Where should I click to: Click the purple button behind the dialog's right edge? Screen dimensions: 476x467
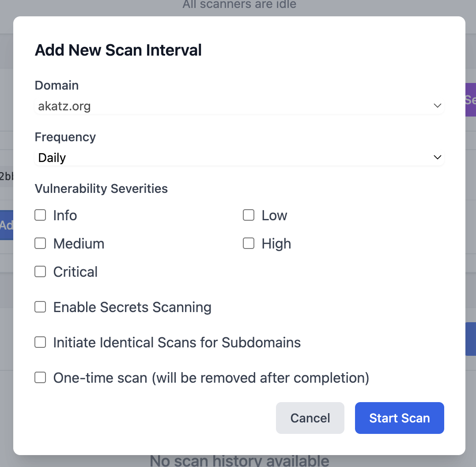470,100
